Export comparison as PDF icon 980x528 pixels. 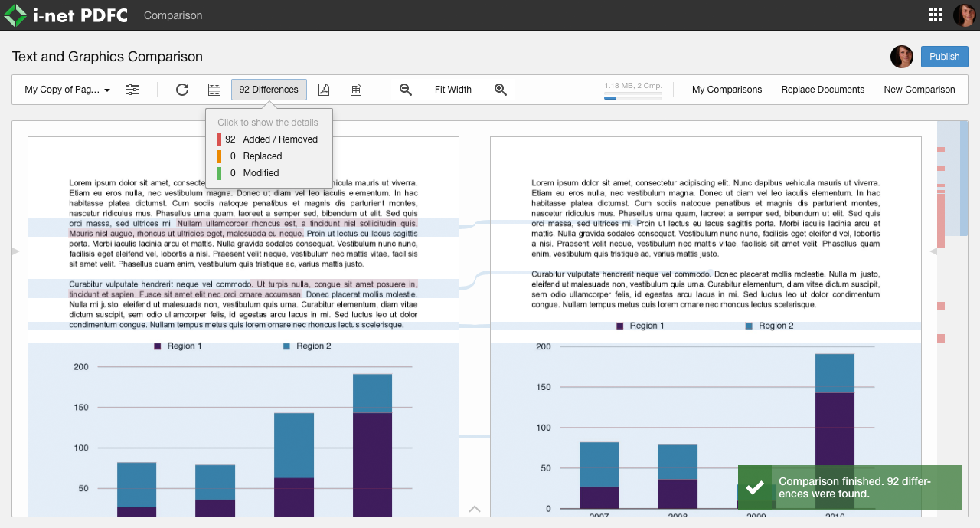click(x=324, y=90)
